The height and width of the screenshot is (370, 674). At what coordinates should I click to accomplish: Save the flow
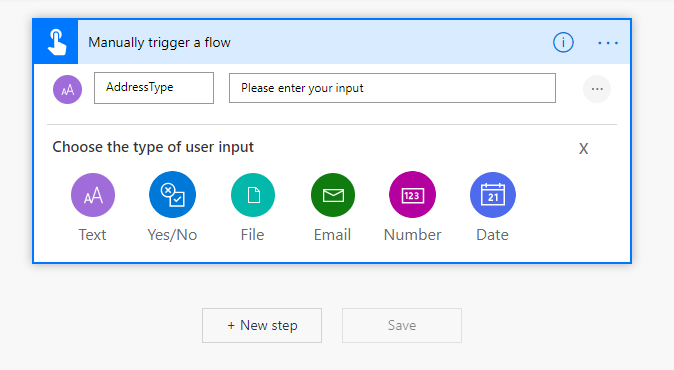pyautogui.click(x=402, y=325)
